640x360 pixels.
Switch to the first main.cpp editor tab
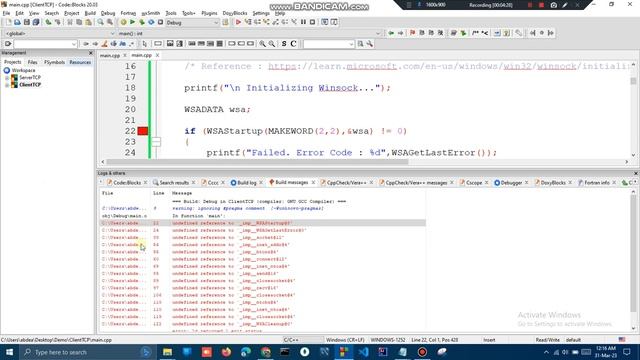point(110,55)
